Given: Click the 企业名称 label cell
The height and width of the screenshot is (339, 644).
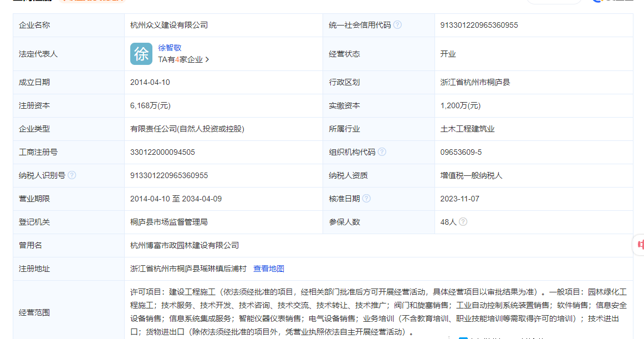Looking at the screenshot, I should coord(69,25).
